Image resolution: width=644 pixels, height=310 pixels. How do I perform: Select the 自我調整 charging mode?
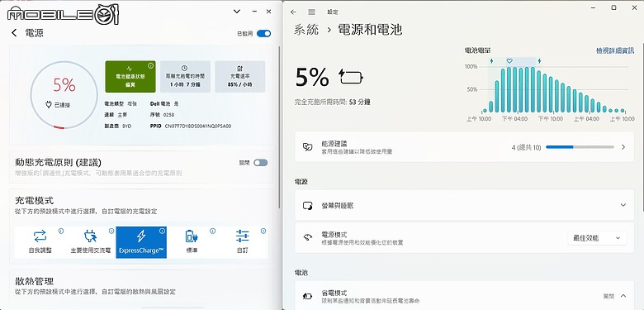pos(40,242)
